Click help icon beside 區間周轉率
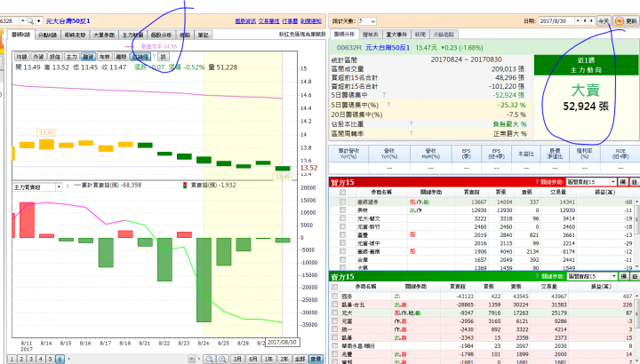The height and width of the screenshot is (364, 640). (411, 133)
